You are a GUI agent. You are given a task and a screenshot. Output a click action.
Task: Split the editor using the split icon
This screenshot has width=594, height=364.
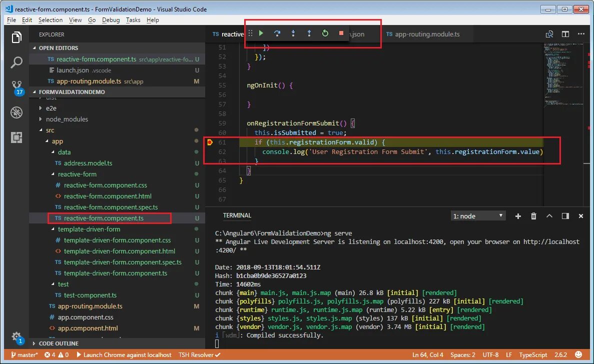click(565, 33)
